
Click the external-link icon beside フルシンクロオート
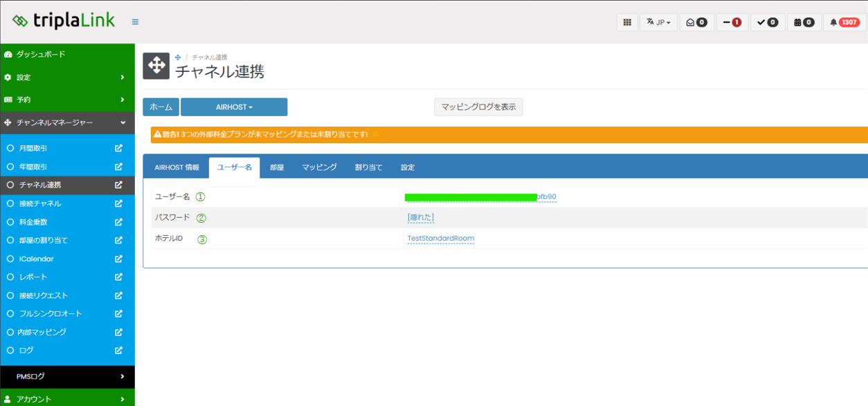[119, 313]
